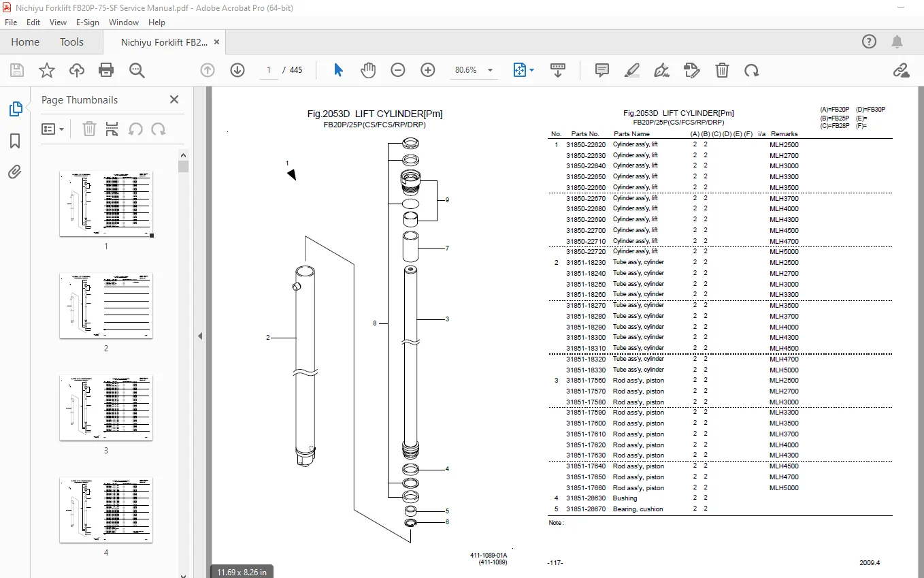
Task: Zoom in with plus button
Action: (428, 70)
